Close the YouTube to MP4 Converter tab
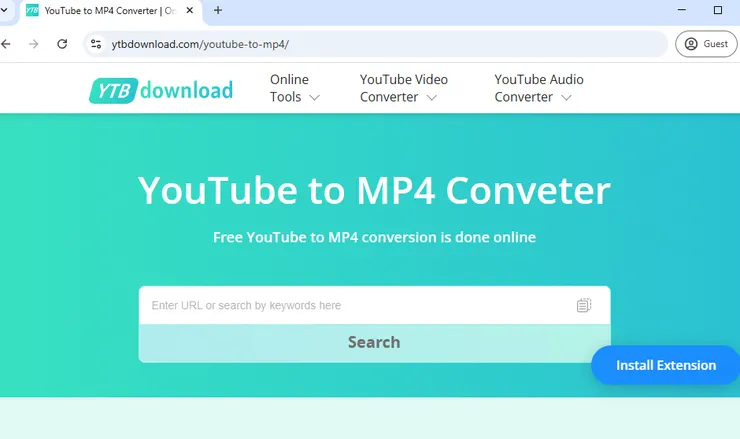The image size is (740, 439). tap(190, 10)
